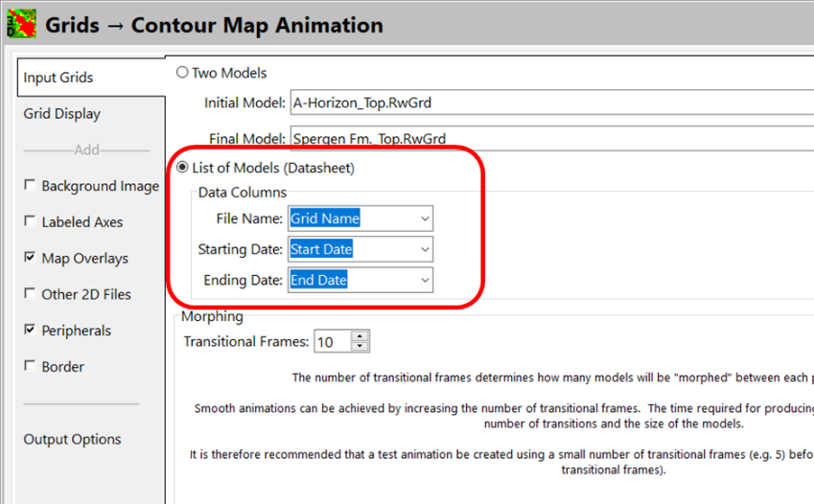Expand the Starting Date dropdown
814x504 pixels.
pos(425,249)
